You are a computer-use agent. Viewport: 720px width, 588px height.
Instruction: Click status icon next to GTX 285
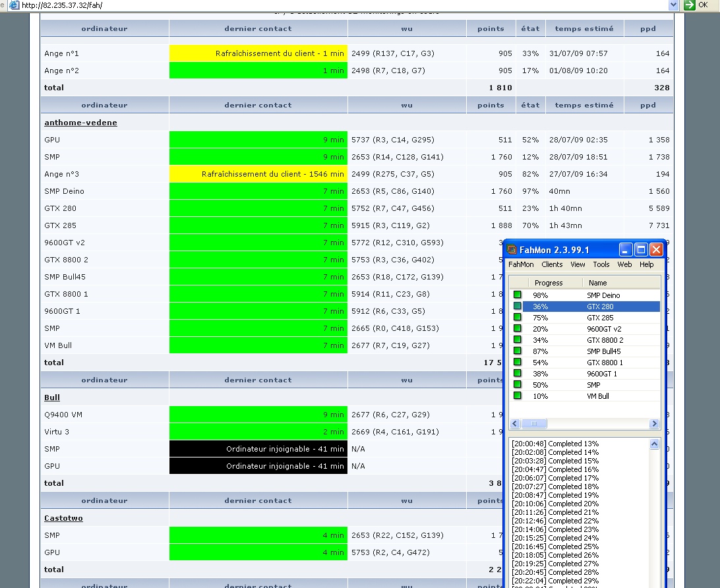(518, 317)
